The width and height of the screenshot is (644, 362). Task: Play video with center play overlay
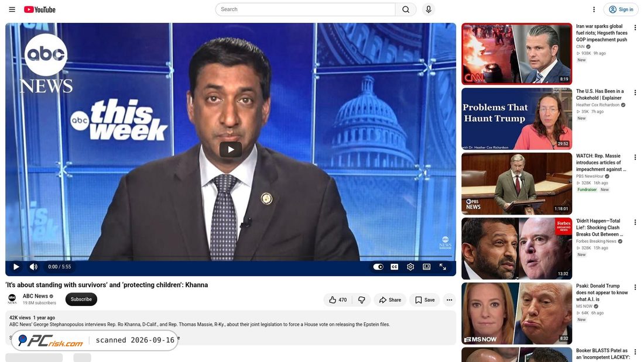(x=231, y=149)
